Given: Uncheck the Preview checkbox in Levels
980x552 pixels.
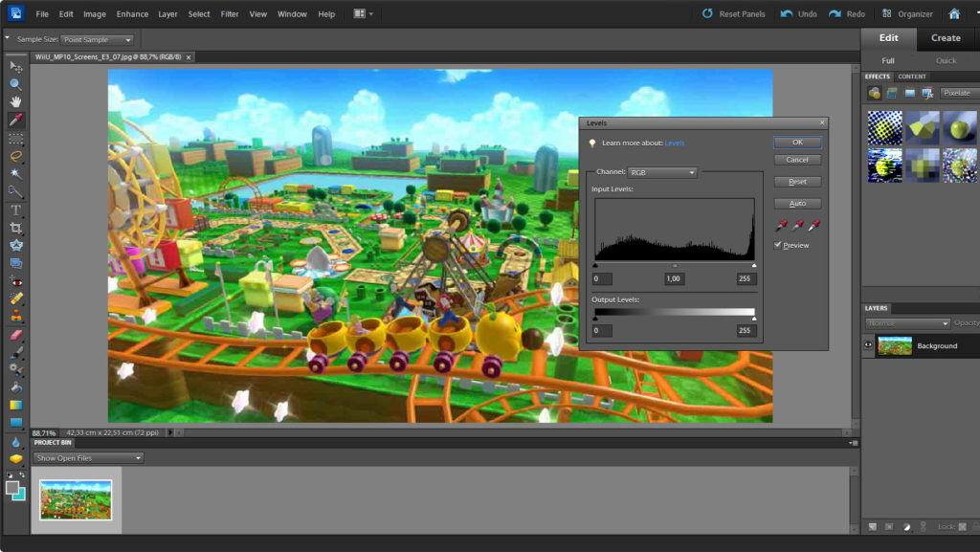Looking at the screenshot, I should (778, 246).
